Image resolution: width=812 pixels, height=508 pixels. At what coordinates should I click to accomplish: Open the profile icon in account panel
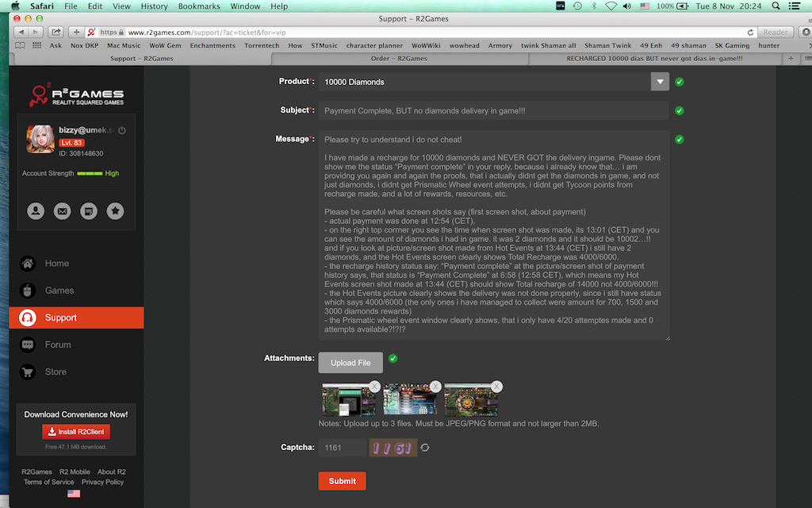36,211
